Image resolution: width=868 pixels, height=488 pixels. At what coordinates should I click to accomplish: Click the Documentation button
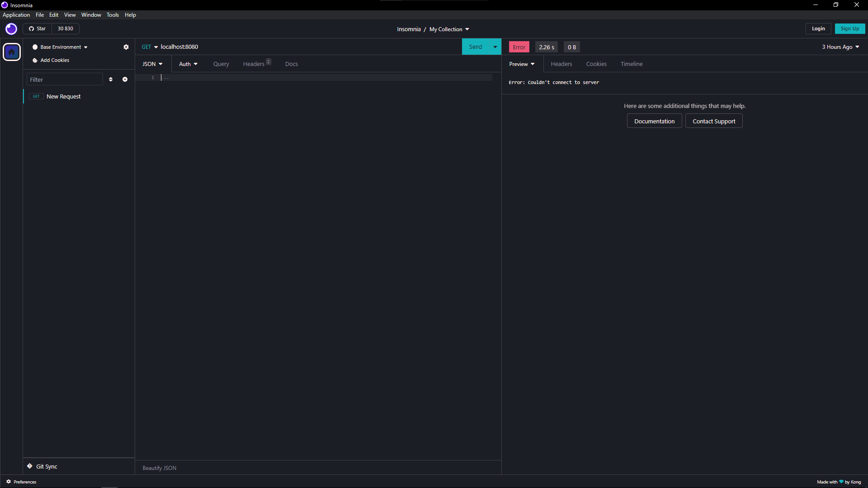tap(654, 121)
